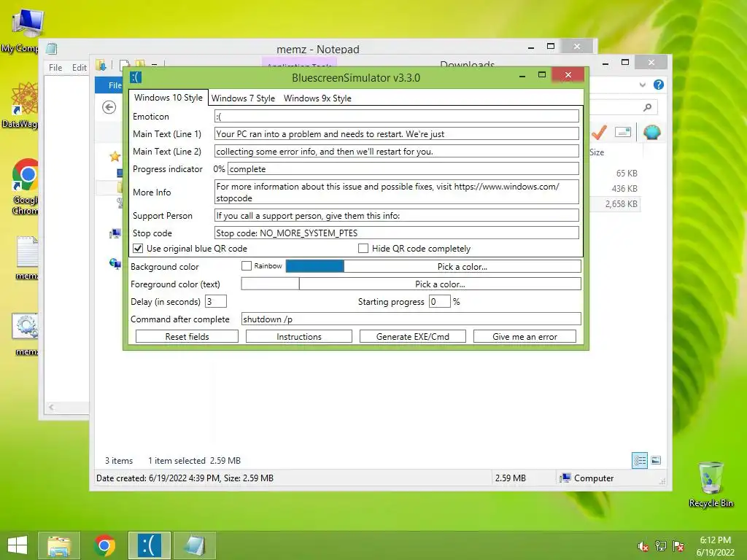Expand the Explorer ribbon chevron
The width and height of the screenshot is (747, 560).
642,85
